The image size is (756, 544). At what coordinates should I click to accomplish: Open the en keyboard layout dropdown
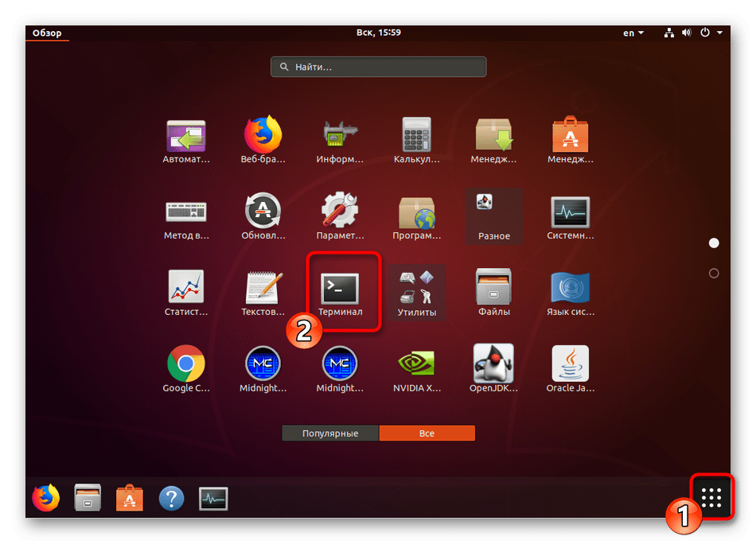click(x=633, y=33)
